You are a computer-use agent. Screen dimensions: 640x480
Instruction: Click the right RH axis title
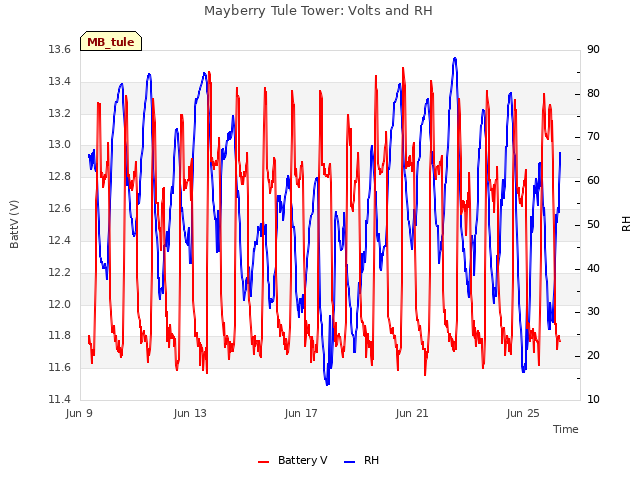click(626, 224)
